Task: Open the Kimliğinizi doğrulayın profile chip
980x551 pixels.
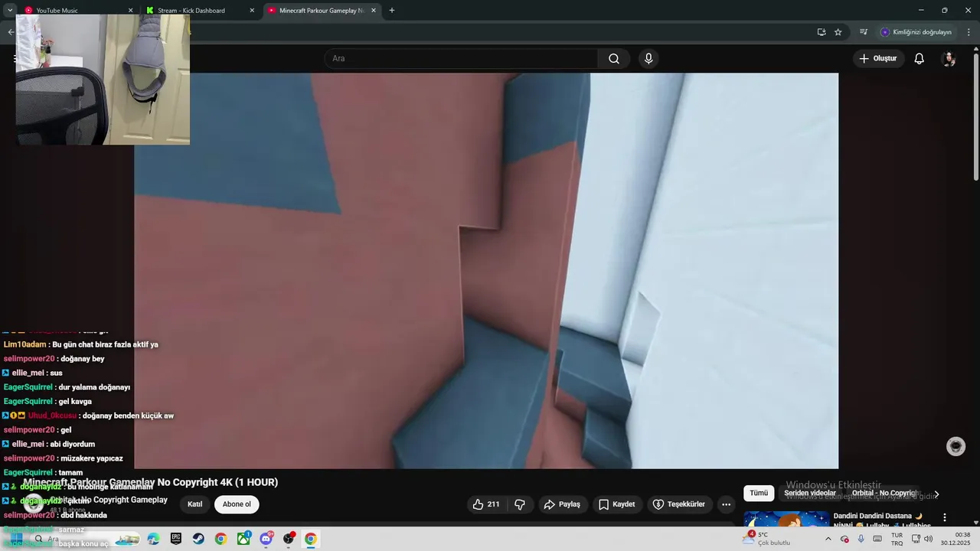Action: (x=916, y=32)
